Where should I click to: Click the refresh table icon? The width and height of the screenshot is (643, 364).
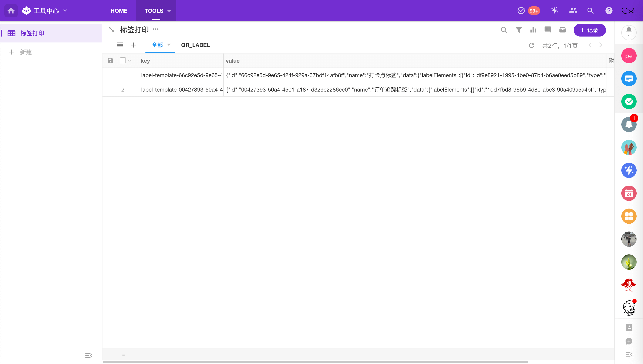point(531,45)
